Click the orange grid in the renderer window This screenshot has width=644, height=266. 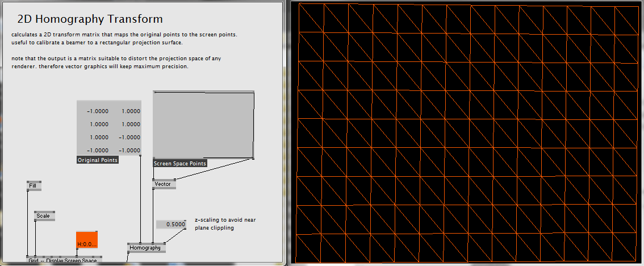click(467, 132)
